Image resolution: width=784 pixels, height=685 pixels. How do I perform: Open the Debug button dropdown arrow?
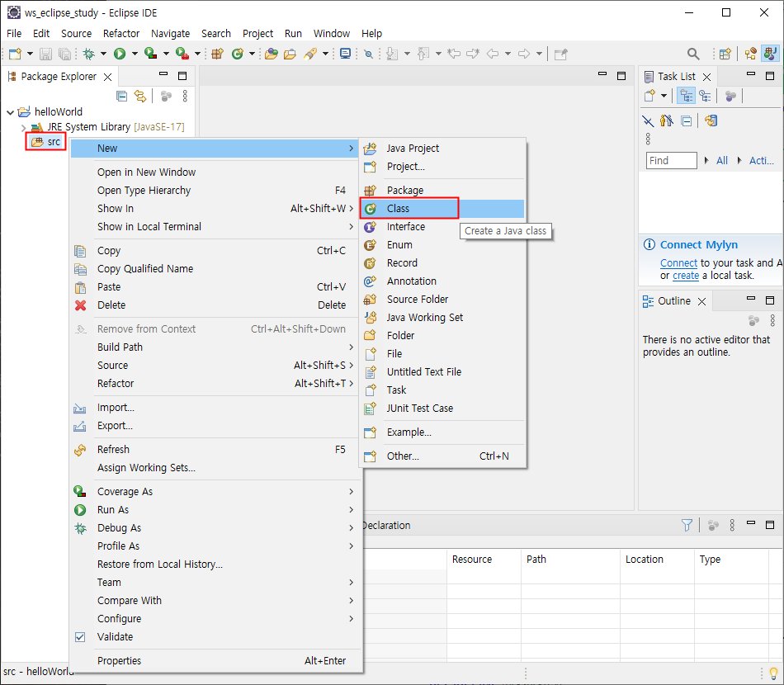pos(103,54)
